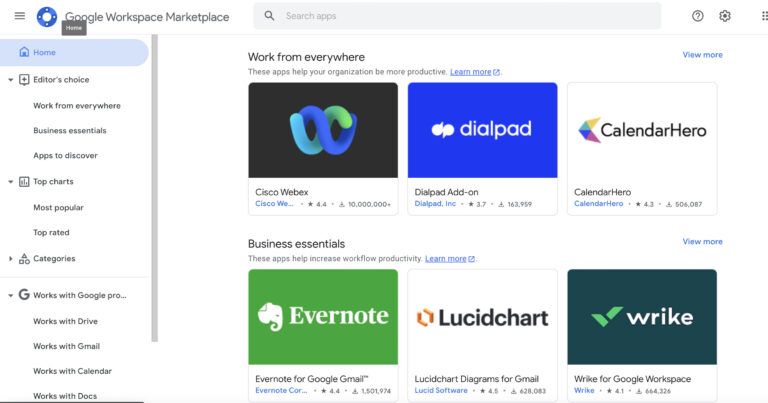
Task: Open the Wrike developer link
Action: pyautogui.click(x=584, y=391)
